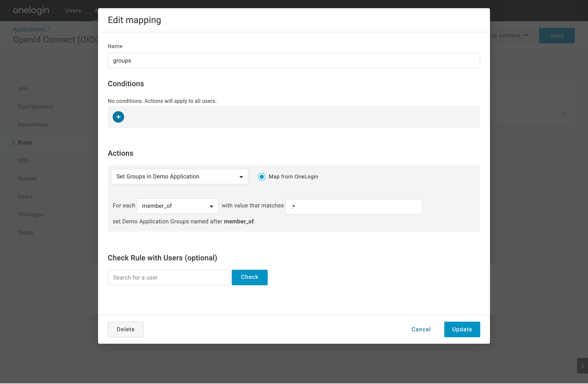Select Parameters from the sidebar

(x=33, y=124)
